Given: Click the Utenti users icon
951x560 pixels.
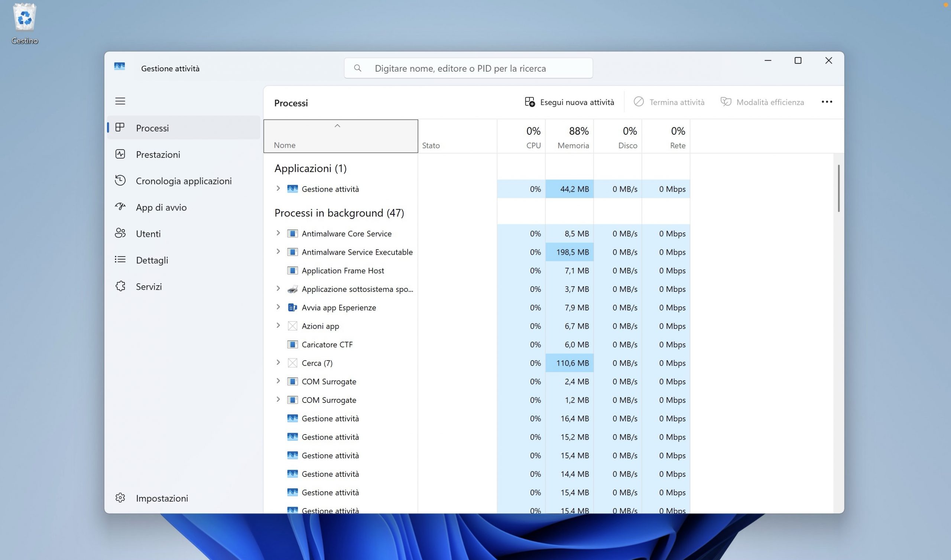Looking at the screenshot, I should 120,233.
